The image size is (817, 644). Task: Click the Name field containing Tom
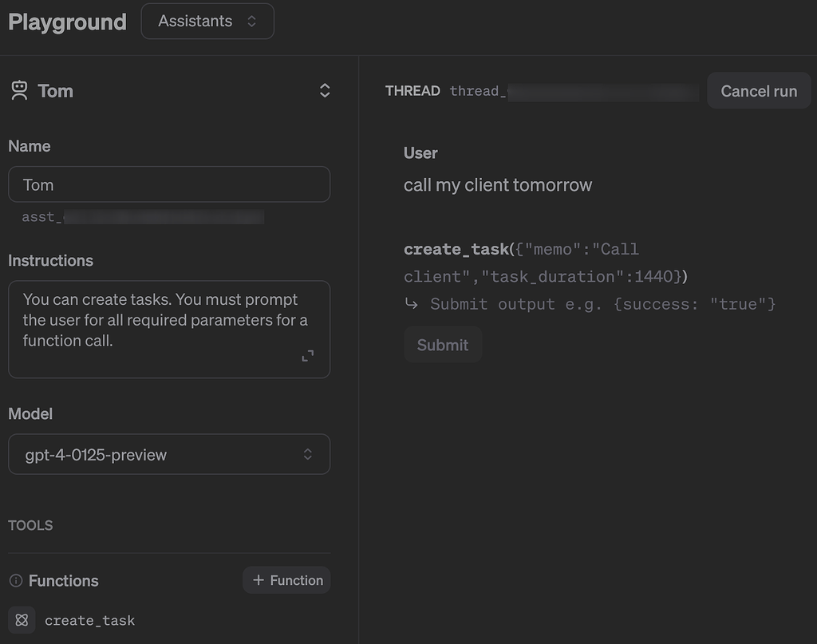[x=168, y=184]
